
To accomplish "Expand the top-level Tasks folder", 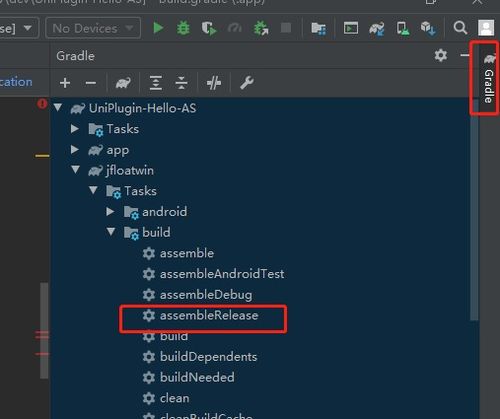I will click(75, 128).
